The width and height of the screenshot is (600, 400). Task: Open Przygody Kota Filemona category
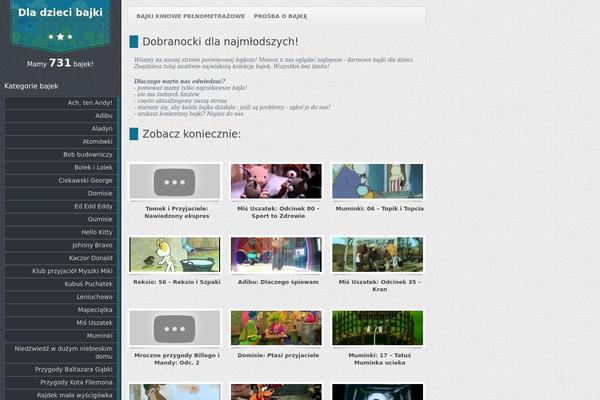61,382
